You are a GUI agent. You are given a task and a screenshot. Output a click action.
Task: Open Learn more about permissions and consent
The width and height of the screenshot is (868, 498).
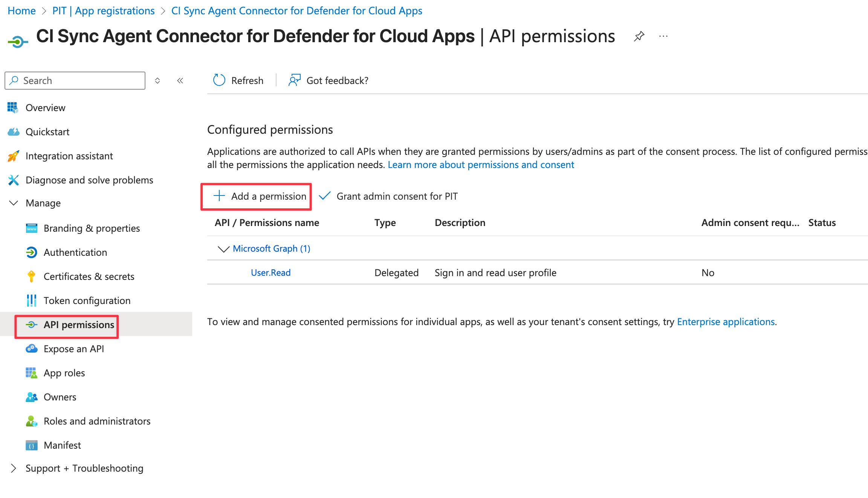pos(481,165)
